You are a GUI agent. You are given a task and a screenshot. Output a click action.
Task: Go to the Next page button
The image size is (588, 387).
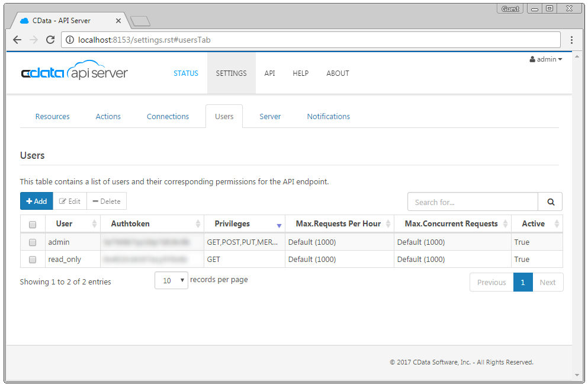coord(547,283)
